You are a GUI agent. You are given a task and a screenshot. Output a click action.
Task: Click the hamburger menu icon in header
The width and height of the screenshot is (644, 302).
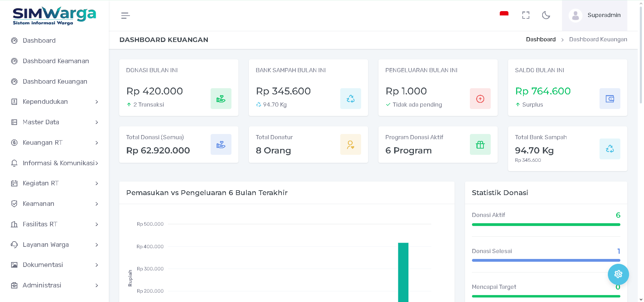125,16
